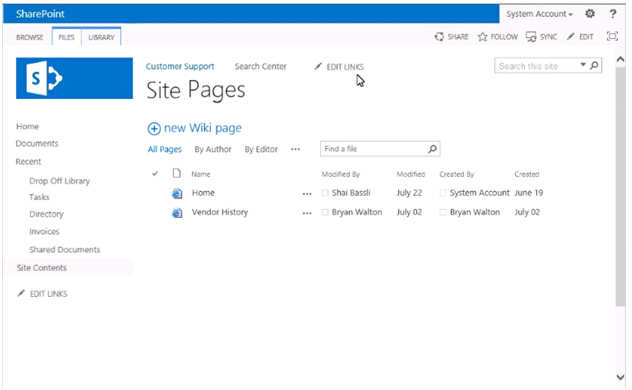
Task: Click the plus icon for new Wiki page
Action: click(x=154, y=129)
